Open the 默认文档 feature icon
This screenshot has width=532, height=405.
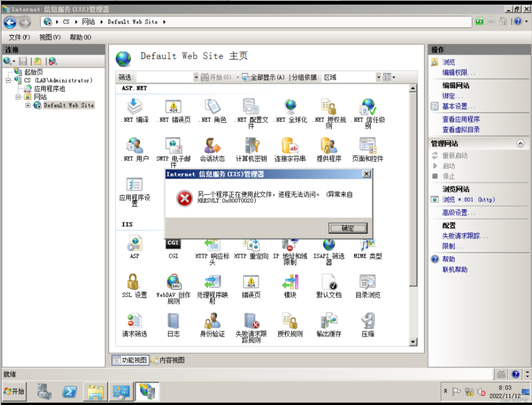point(329,282)
